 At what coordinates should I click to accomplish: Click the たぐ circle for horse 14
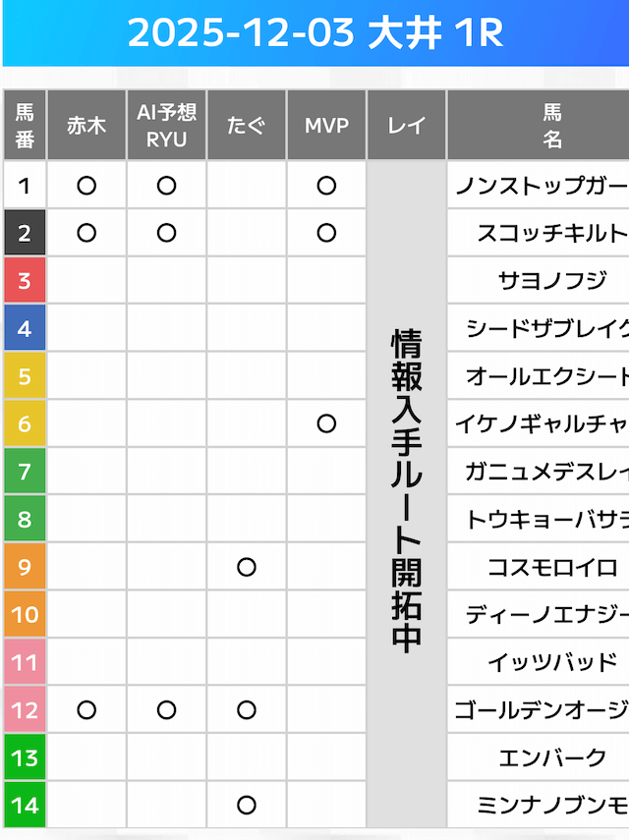point(247,805)
